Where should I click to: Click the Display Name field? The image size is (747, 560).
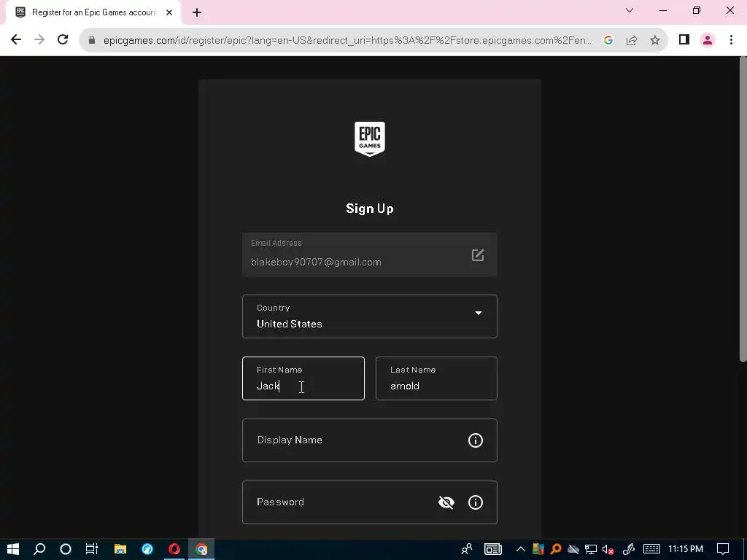[x=370, y=440]
